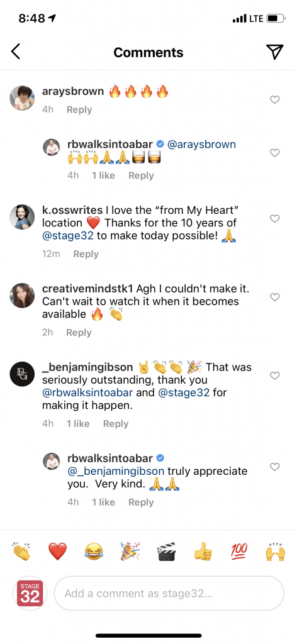The width and height of the screenshot is (297, 644).
Task: Open the _benjamingibson profile picture
Action: [22, 374]
